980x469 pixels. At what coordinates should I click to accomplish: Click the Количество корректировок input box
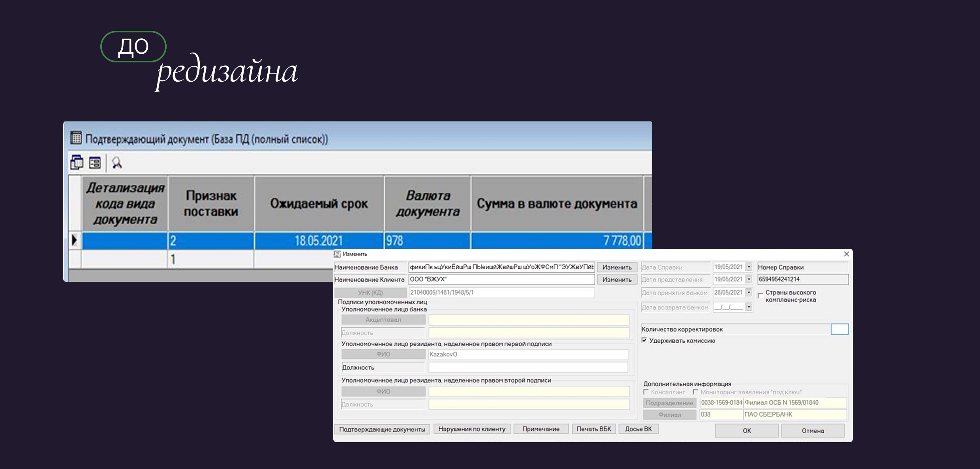point(839,329)
